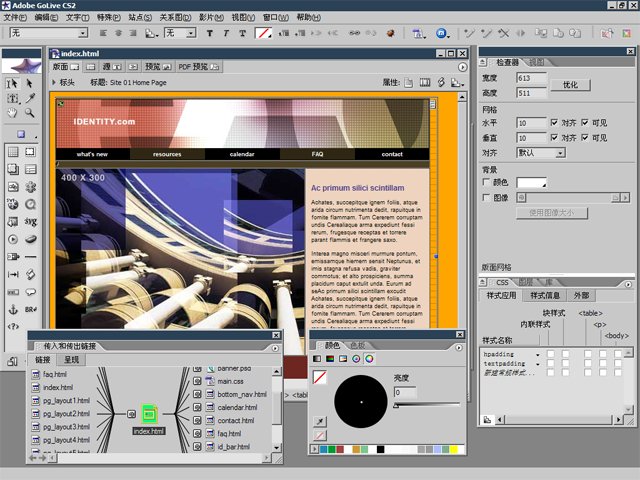Toggle the vertical 可见 visible checkbox

tap(585, 138)
